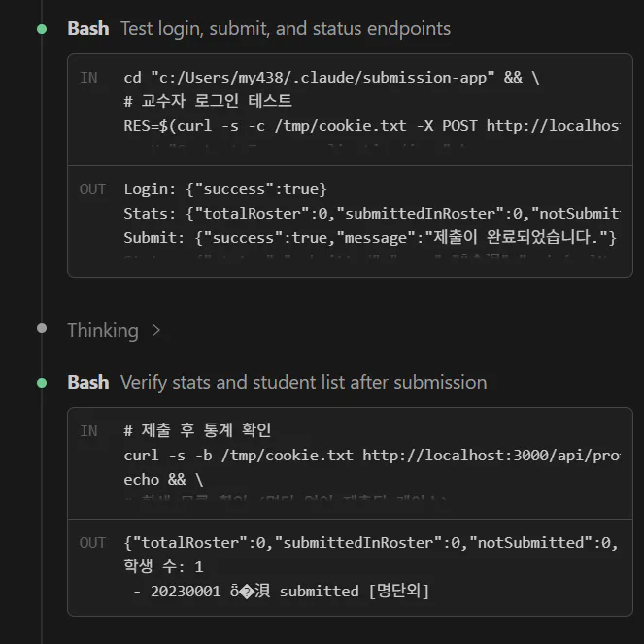Screen dimensions: 644x644
Task: Click the 'echo && \' line
Action: click(x=163, y=480)
